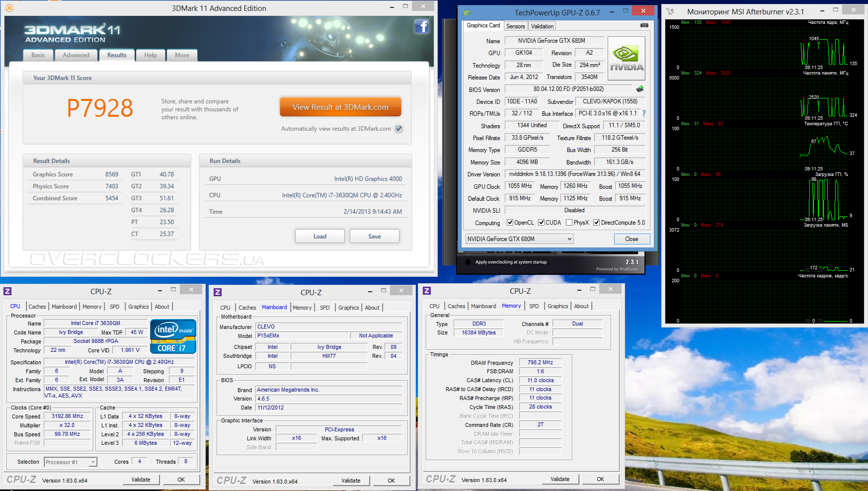This screenshot has height=491, width=868.
Task: Click View Result at 3DMark.com button
Action: [x=340, y=107]
